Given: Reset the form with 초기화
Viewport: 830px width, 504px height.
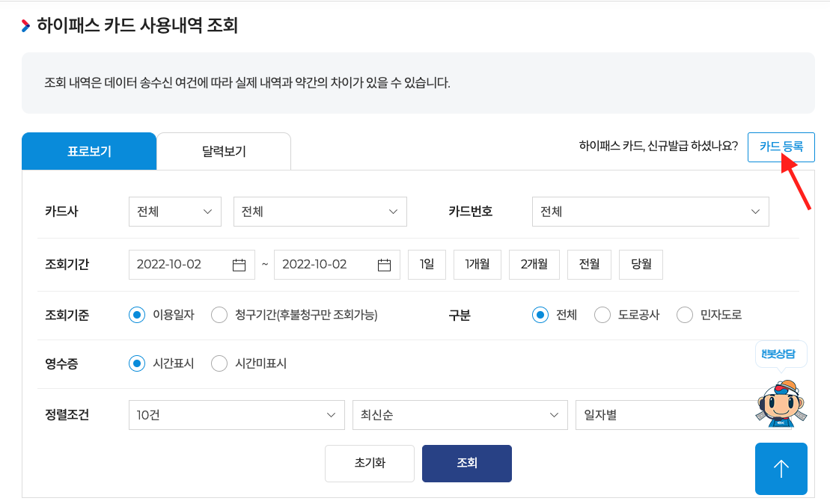Looking at the screenshot, I should [369, 463].
